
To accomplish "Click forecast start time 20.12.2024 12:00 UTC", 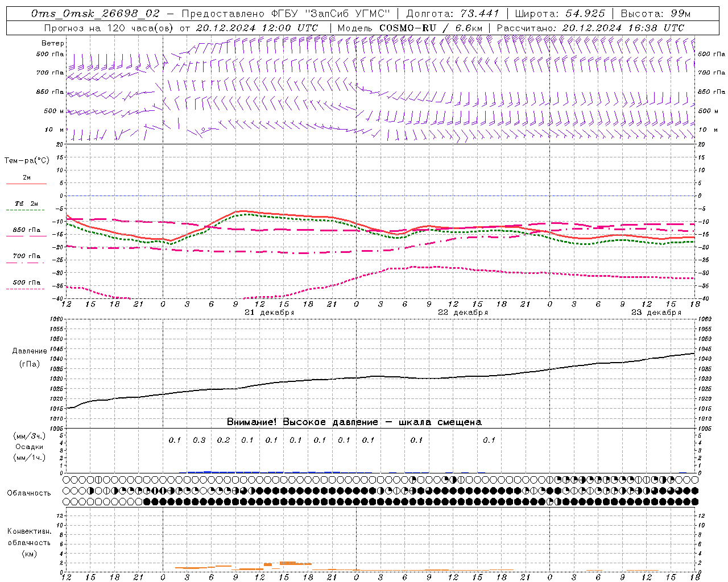I will coord(257,28).
